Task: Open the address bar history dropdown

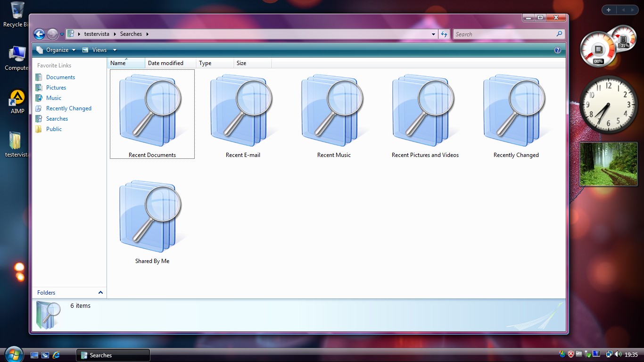Action: coord(434,34)
